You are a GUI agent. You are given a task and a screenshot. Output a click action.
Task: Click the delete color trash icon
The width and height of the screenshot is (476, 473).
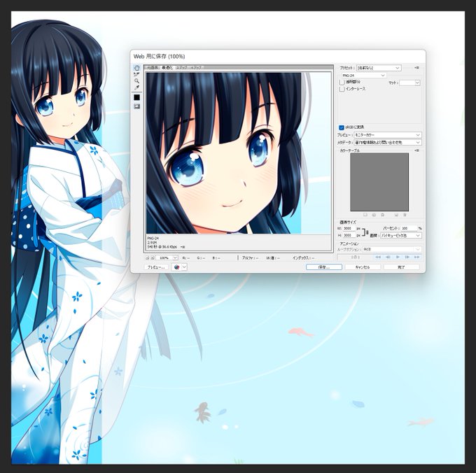pyautogui.click(x=405, y=215)
